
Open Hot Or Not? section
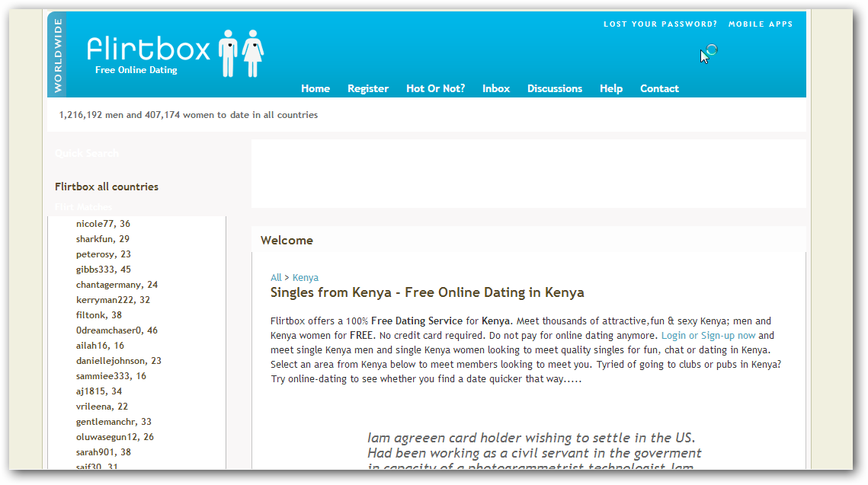click(x=436, y=88)
